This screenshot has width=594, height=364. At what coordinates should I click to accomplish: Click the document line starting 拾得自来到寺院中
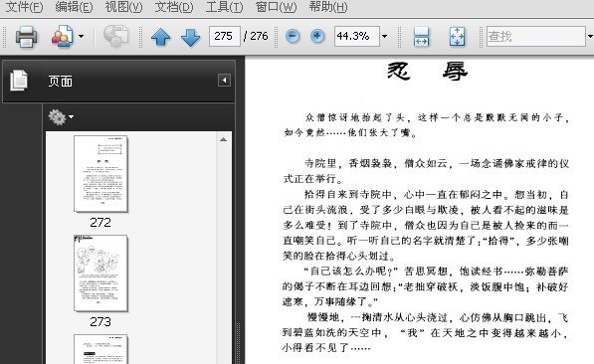(437, 195)
